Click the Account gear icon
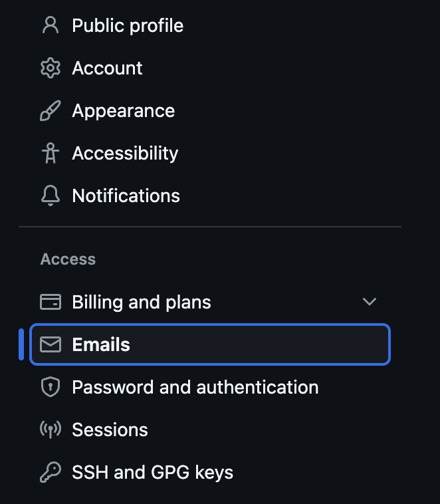Viewport: 440px width, 504px height. (51, 68)
